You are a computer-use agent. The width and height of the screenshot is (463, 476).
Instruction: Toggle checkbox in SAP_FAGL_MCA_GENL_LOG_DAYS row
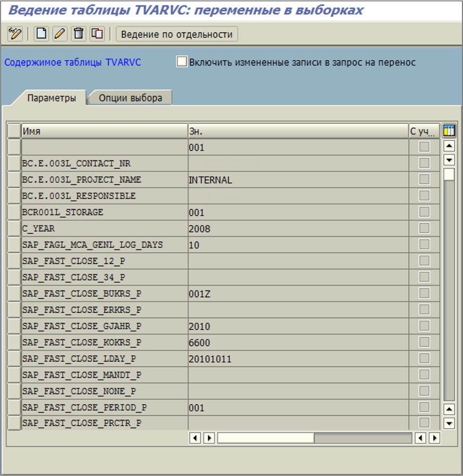[x=424, y=244]
